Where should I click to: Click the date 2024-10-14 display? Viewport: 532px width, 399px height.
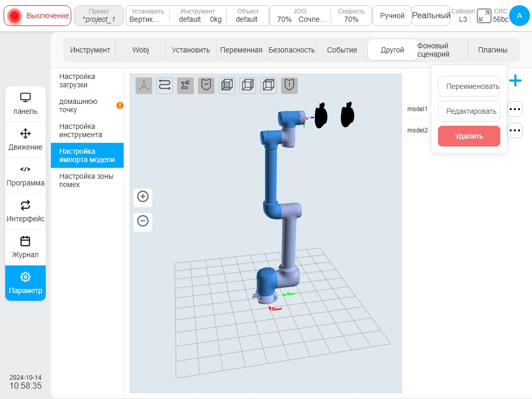(x=25, y=377)
